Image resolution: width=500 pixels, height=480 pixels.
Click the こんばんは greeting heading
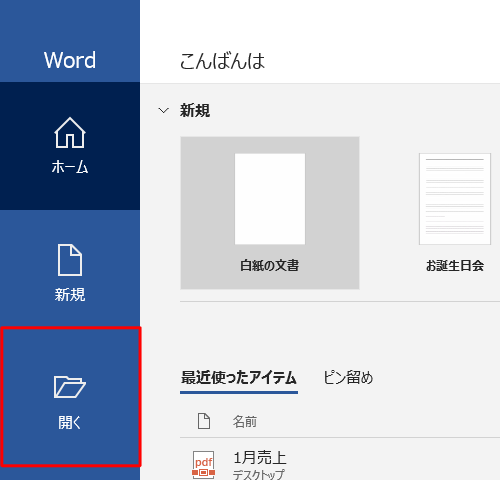tap(222, 61)
